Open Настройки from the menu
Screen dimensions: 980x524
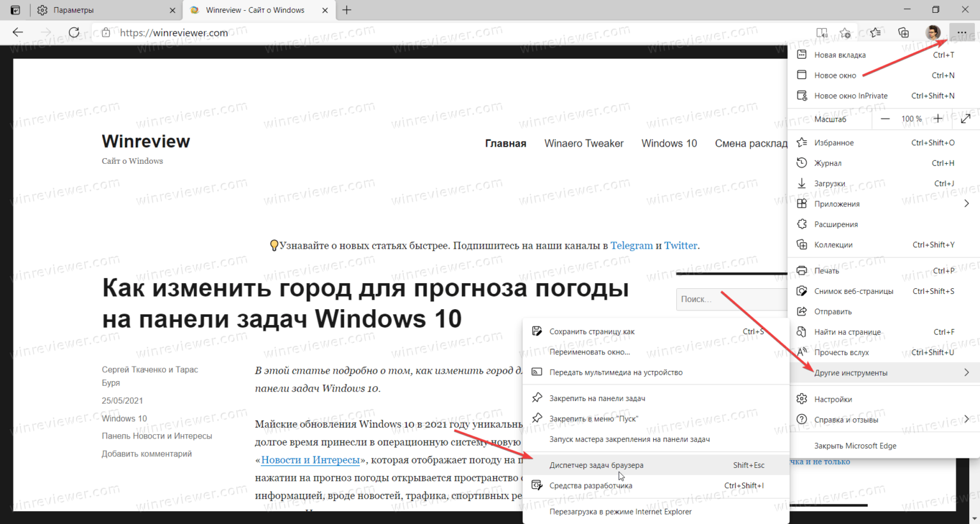(x=884, y=400)
